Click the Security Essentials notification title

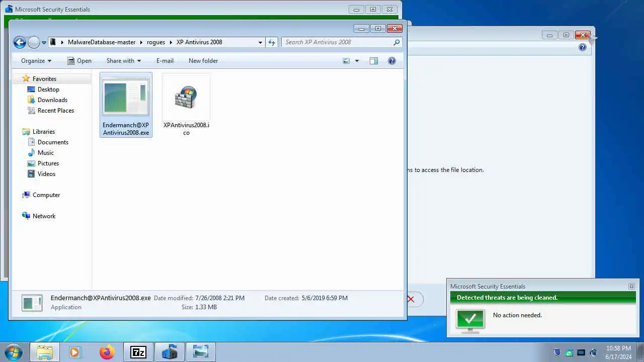click(x=488, y=287)
